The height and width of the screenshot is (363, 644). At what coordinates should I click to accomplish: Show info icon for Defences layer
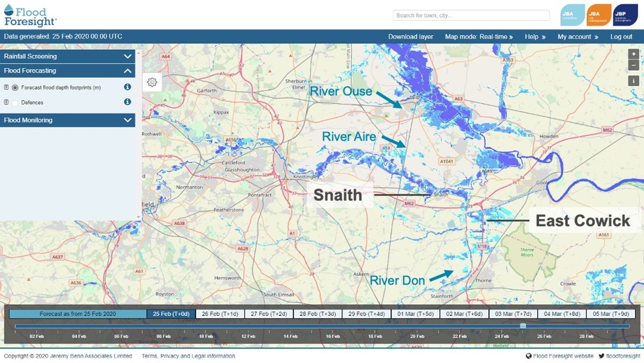127,102
